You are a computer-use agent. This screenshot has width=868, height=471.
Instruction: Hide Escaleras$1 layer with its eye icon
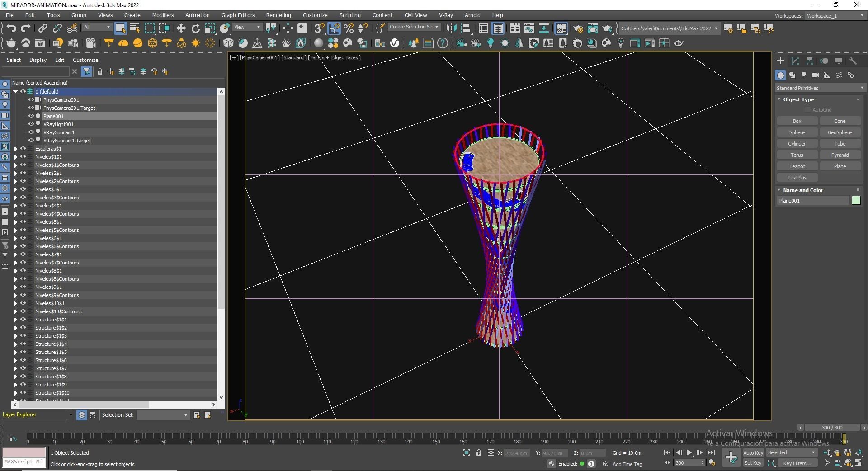click(x=23, y=149)
